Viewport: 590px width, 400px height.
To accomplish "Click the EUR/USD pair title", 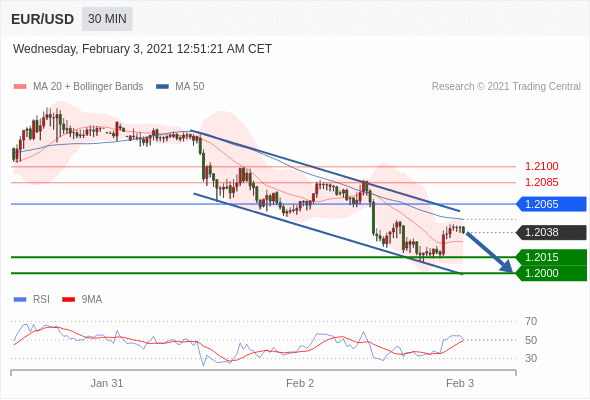I will (x=43, y=19).
